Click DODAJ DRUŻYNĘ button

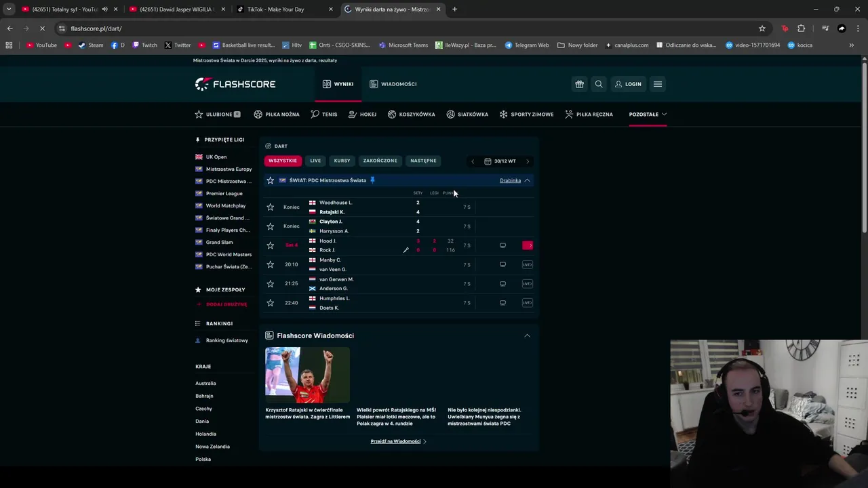point(222,304)
